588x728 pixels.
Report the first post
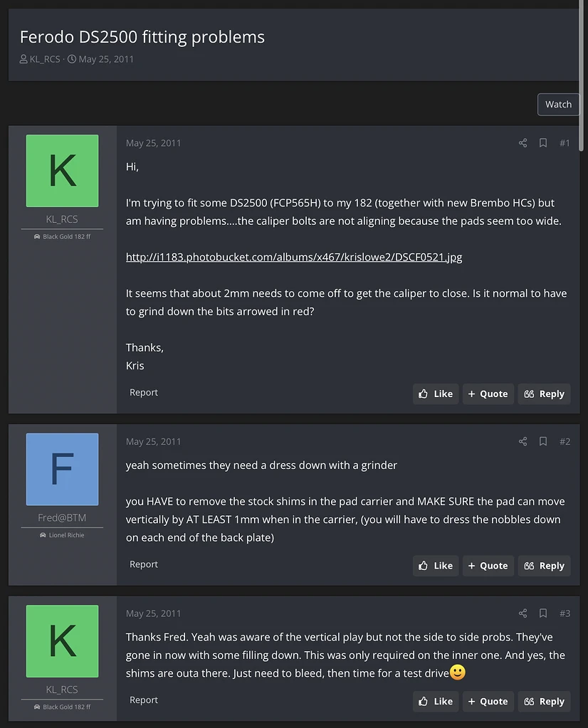point(144,392)
